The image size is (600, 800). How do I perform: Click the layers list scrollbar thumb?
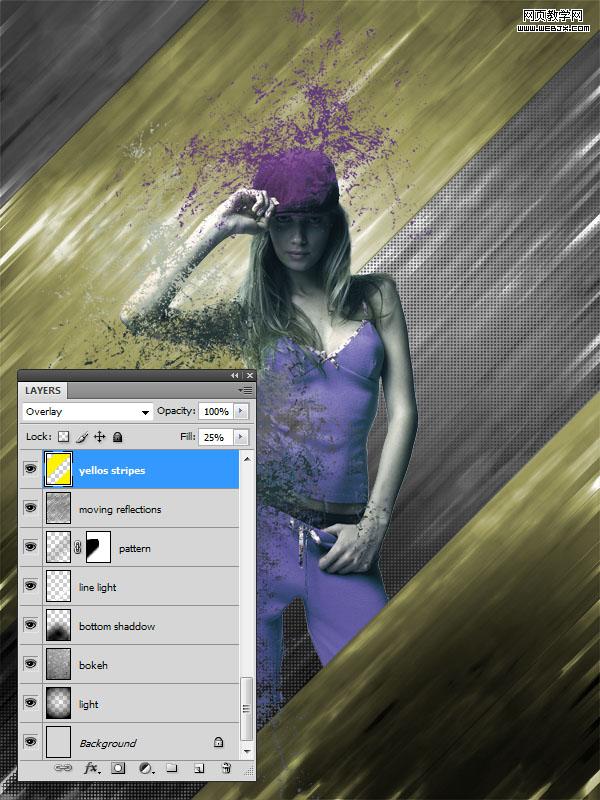pos(247,708)
